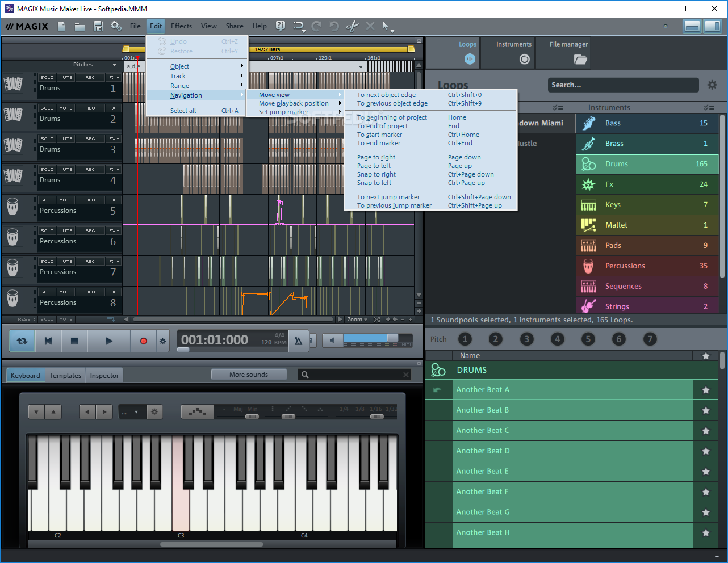
Task: Click the drum icon of Percussions track 5
Action: point(13,206)
